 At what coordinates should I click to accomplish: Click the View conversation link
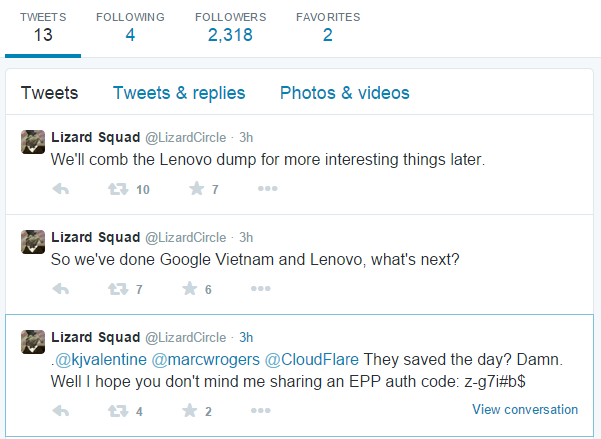525,409
